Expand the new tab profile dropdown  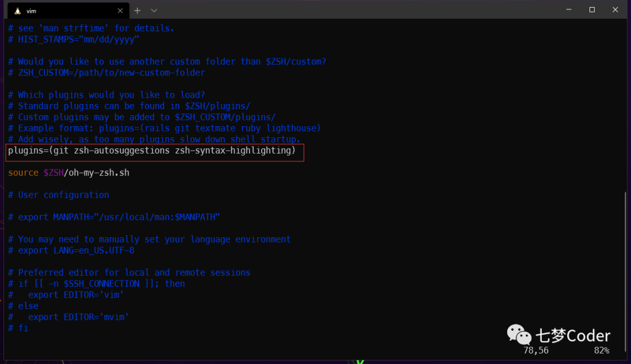tap(154, 11)
